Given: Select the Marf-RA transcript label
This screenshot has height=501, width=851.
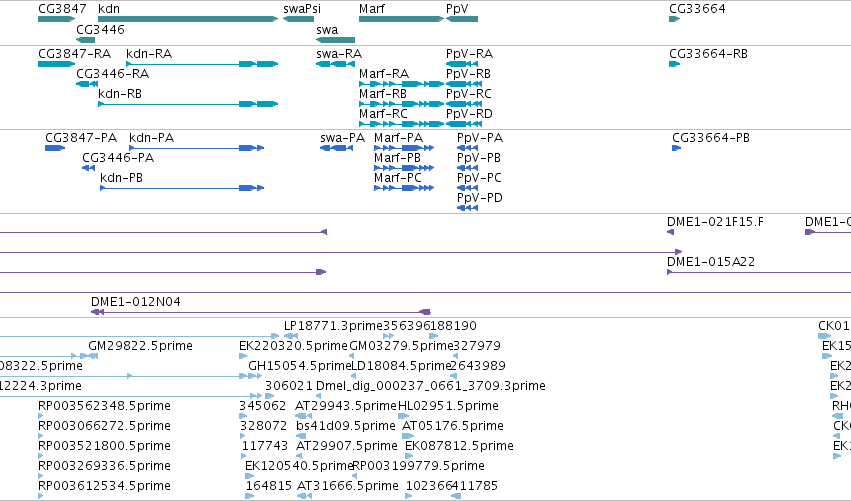Looking at the screenshot, I should [x=384, y=74].
